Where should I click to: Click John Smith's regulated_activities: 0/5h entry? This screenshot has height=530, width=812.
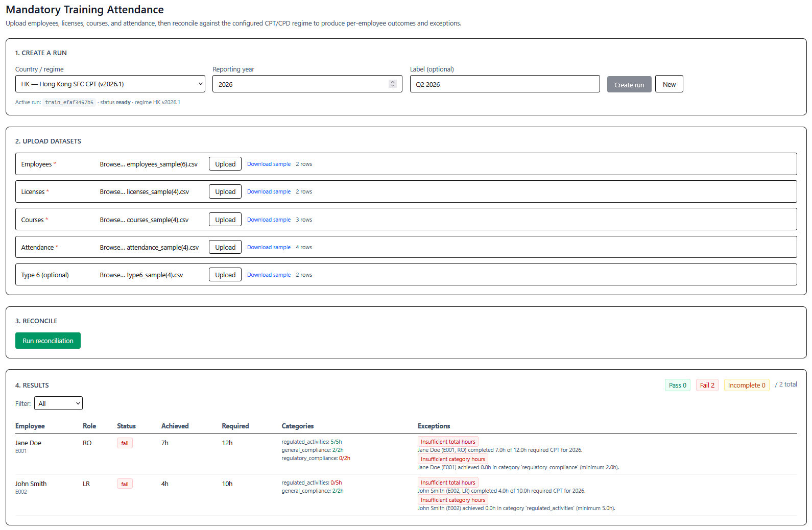(x=312, y=483)
